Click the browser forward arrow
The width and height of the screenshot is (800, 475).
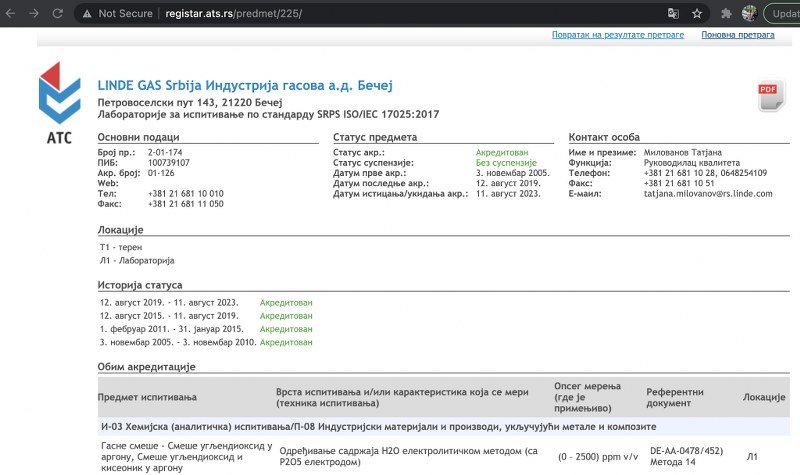(35, 14)
